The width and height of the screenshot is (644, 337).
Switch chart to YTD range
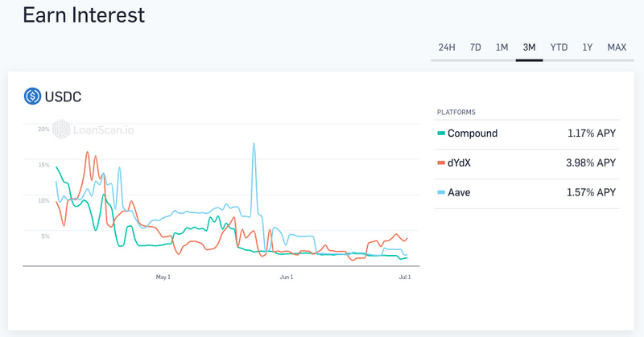click(559, 47)
